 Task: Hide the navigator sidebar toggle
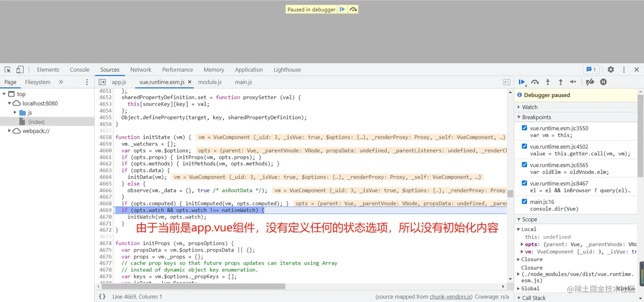pos(102,82)
